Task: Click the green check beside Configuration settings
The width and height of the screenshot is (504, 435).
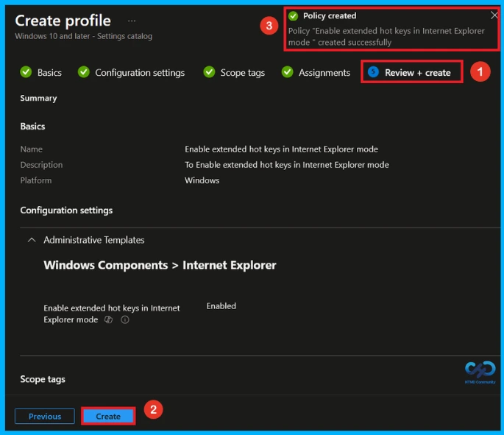Action: pyautogui.click(x=84, y=72)
